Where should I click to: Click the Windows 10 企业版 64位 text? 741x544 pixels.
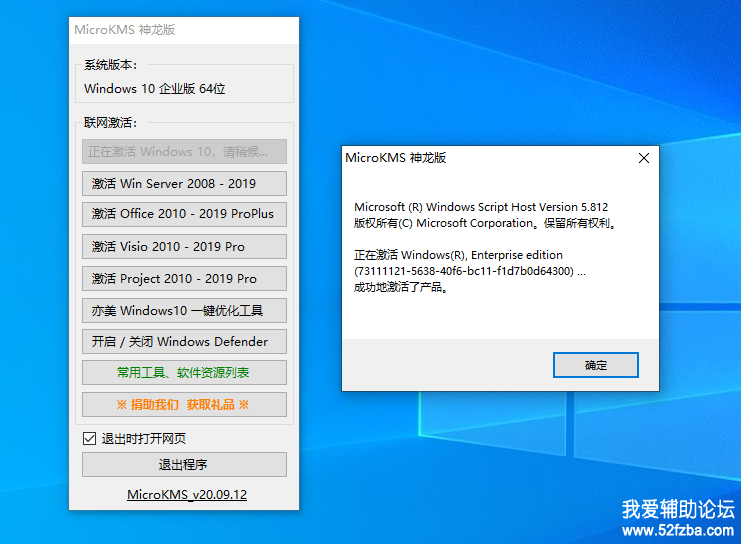click(x=155, y=88)
